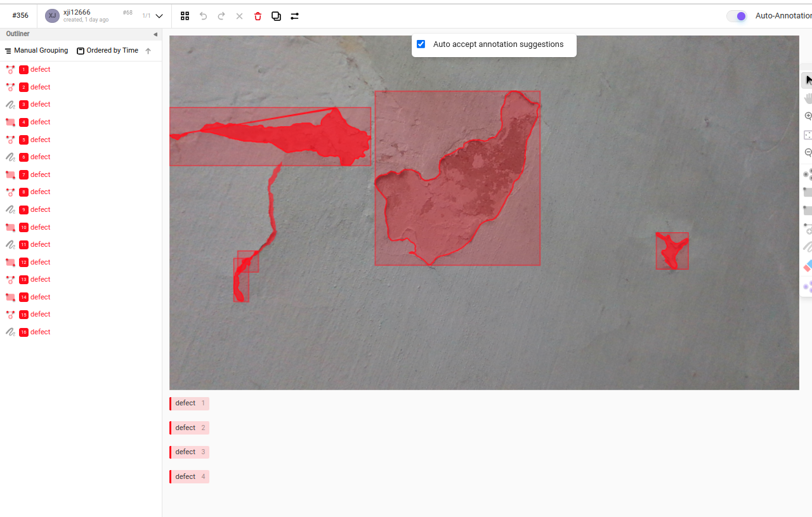Activate the zoom-in magnifier tool
The width and height of the screenshot is (812, 517).
808,116
